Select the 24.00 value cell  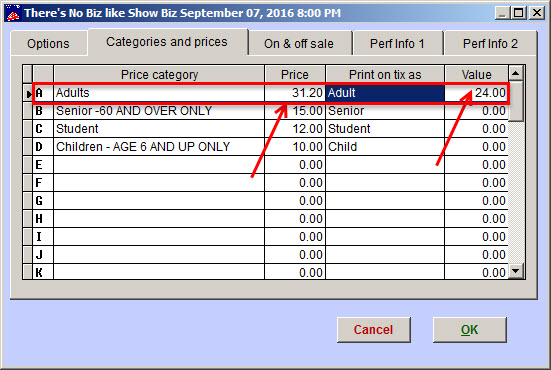pos(477,93)
